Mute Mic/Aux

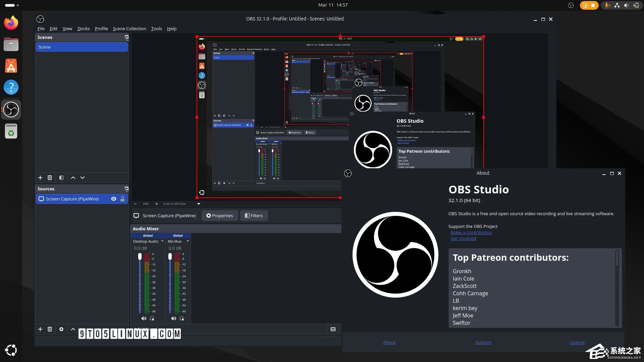pyautogui.click(x=173, y=318)
